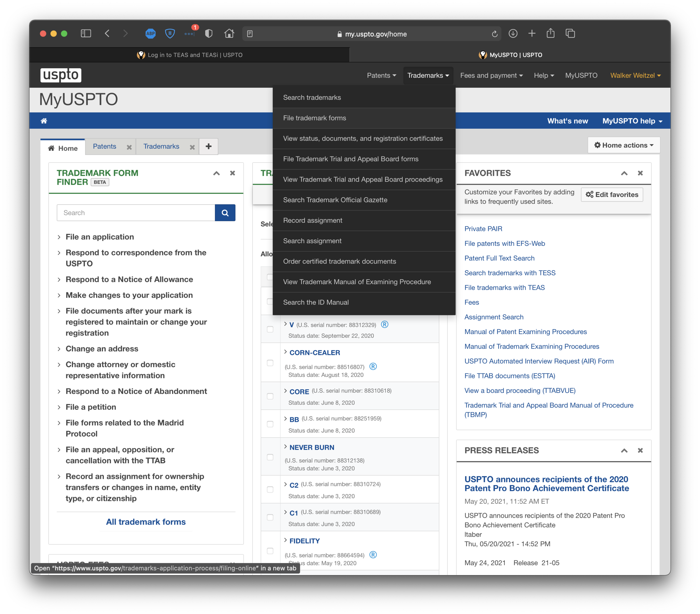Check the box for C1 row
Image resolution: width=700 pixels, height=614 pixels.
coord(270,517)
